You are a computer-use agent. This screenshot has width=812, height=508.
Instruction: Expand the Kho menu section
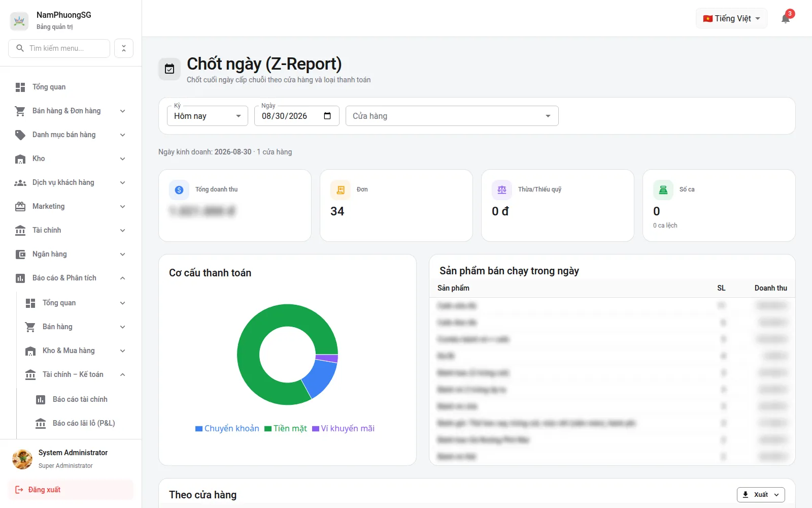pyautogui.click(x=71, y=158)
